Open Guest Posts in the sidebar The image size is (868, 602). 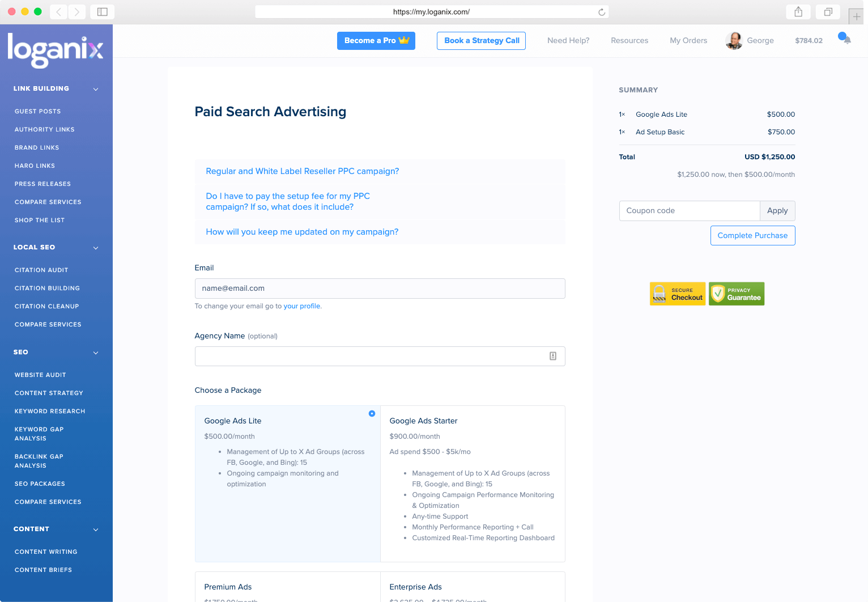tap(38, 112)
